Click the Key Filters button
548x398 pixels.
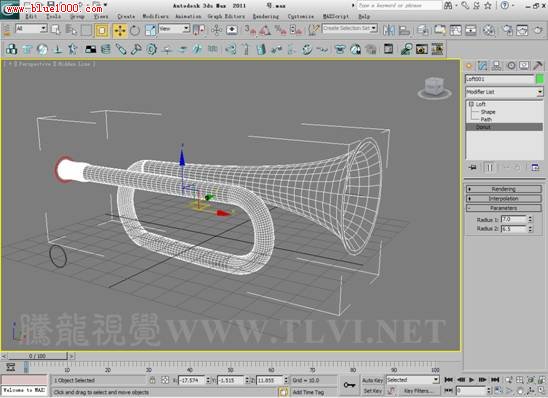point(418,391)
